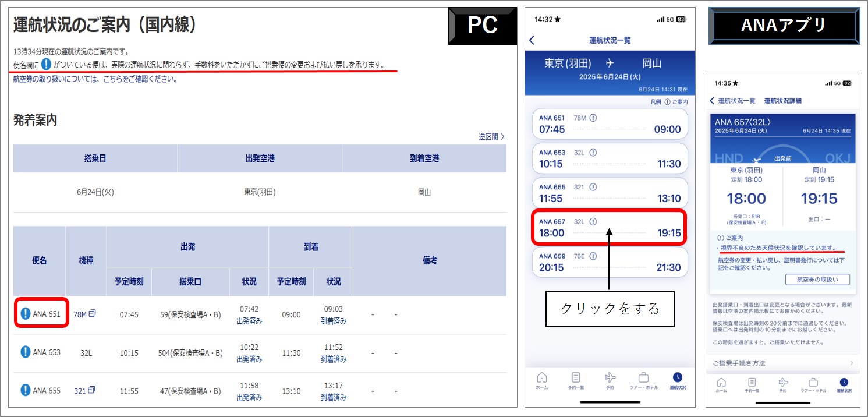
Task: Select 運航状況 tab on the 運航状況詳細 screen
Action: 843,385
